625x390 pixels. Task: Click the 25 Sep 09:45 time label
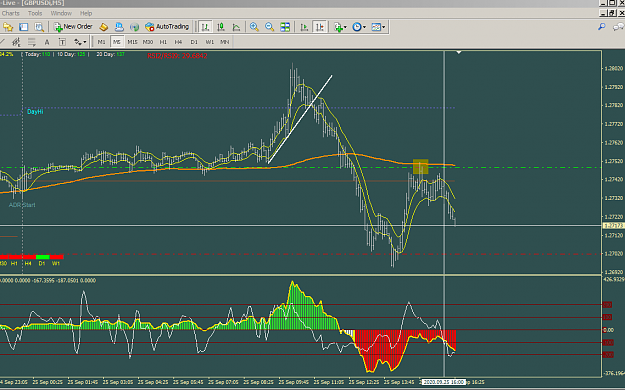pyautogui.click(x=293, y=382)
